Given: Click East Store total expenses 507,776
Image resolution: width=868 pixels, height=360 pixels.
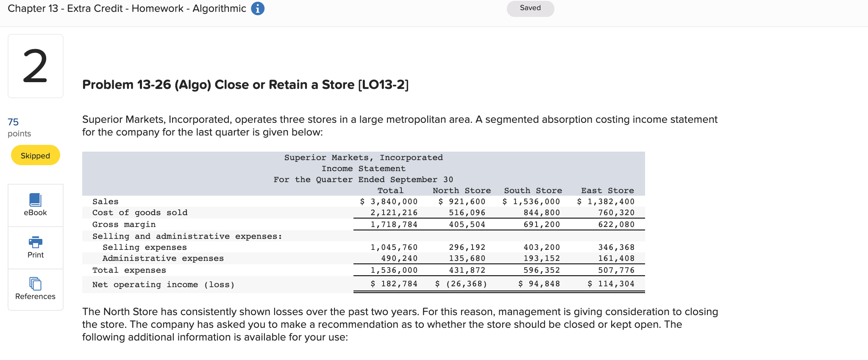Looking at the screenshot, I should 616,270.
